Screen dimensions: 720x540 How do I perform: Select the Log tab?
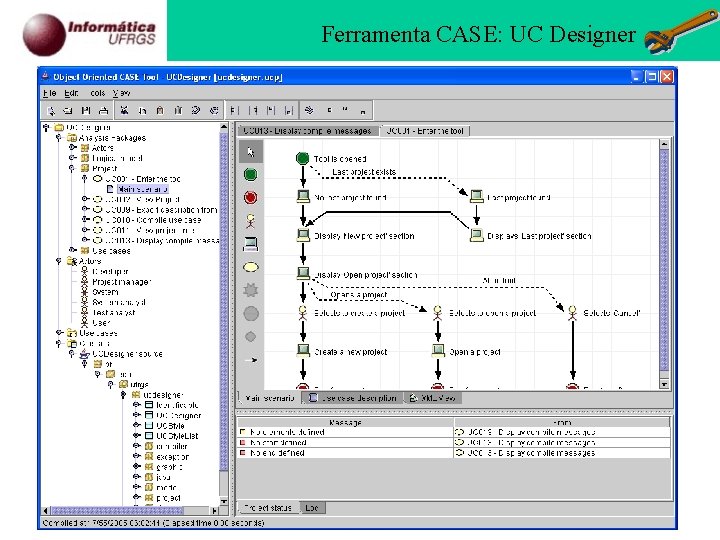312,508
